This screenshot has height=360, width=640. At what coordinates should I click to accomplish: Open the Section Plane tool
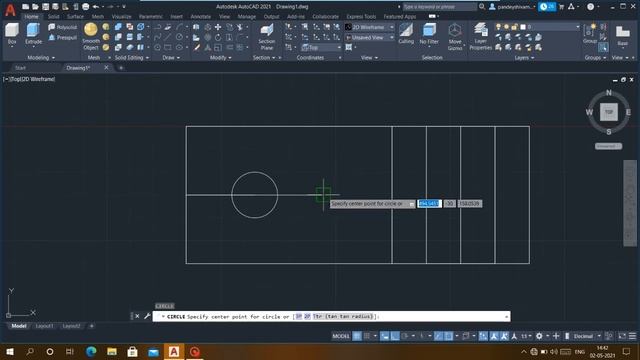tap(267, 37)
